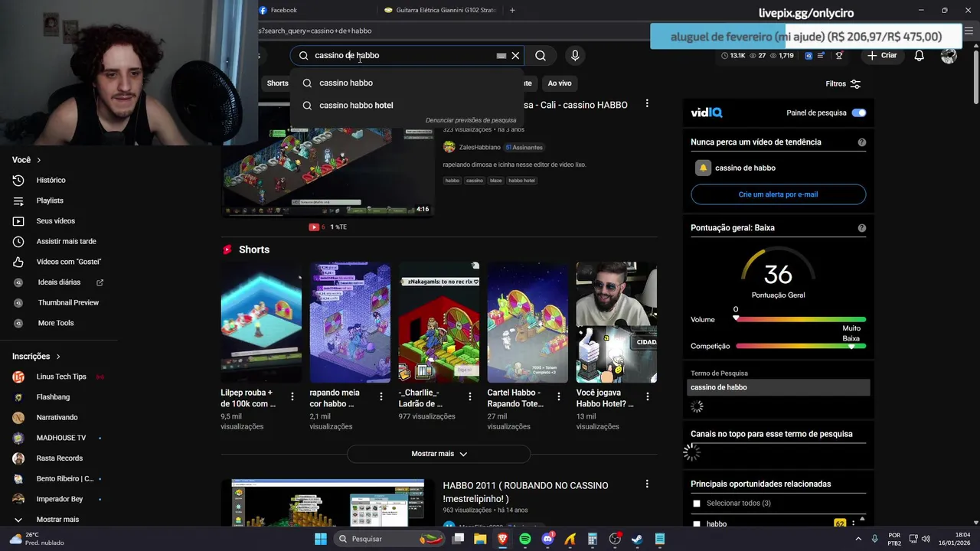Click the cassino de habbo search term field
The image size is (980, 551).
[779, 387]
